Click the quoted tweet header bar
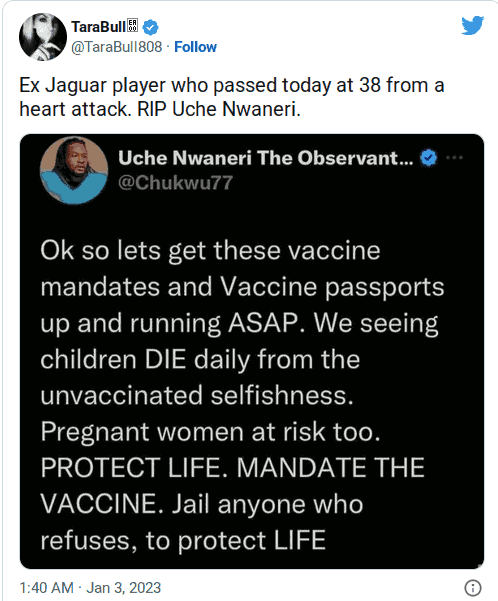498x601 pixels. [252, 170]
